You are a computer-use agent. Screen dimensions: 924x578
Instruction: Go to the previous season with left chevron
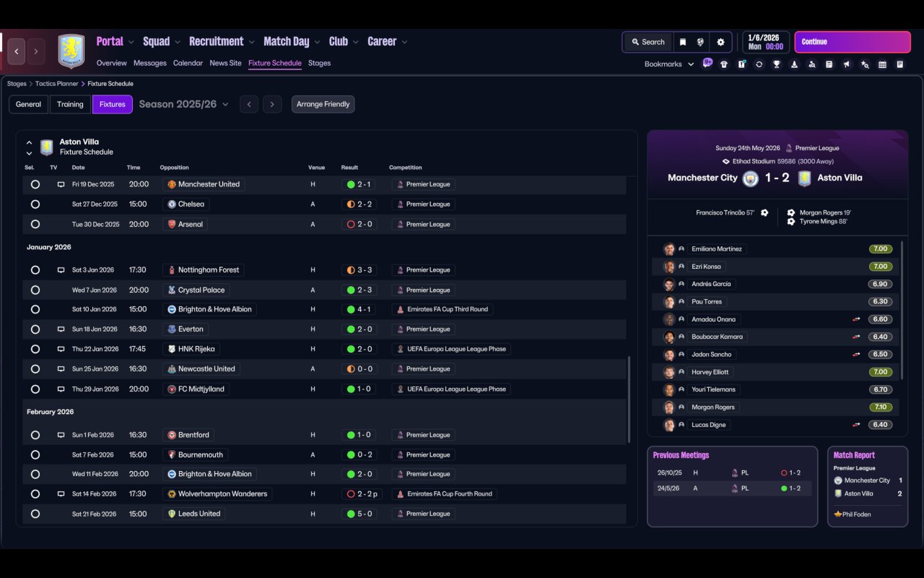(x=249, y=105)
